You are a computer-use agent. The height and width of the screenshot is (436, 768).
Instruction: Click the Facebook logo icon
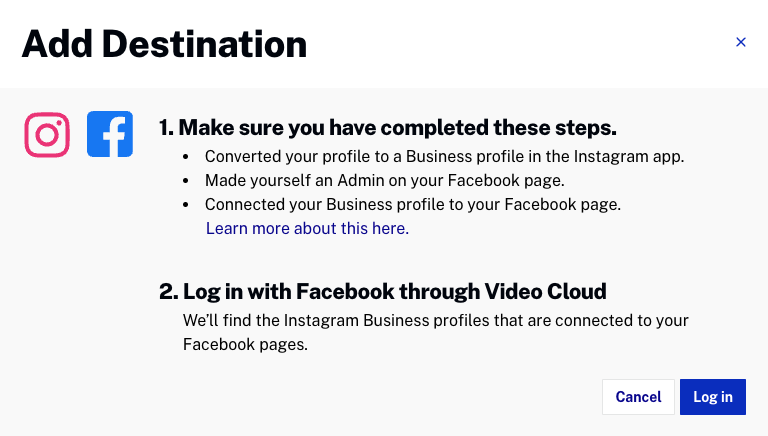point(110,134)
